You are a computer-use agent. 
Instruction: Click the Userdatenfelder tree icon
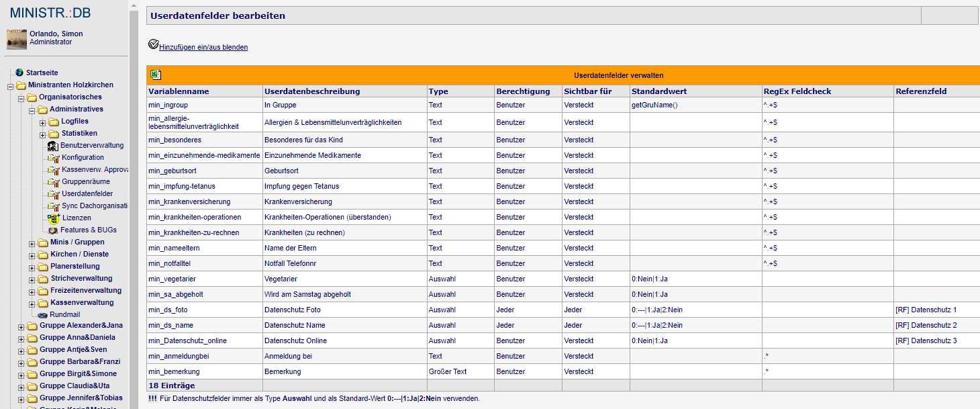(x=54, y=194)
